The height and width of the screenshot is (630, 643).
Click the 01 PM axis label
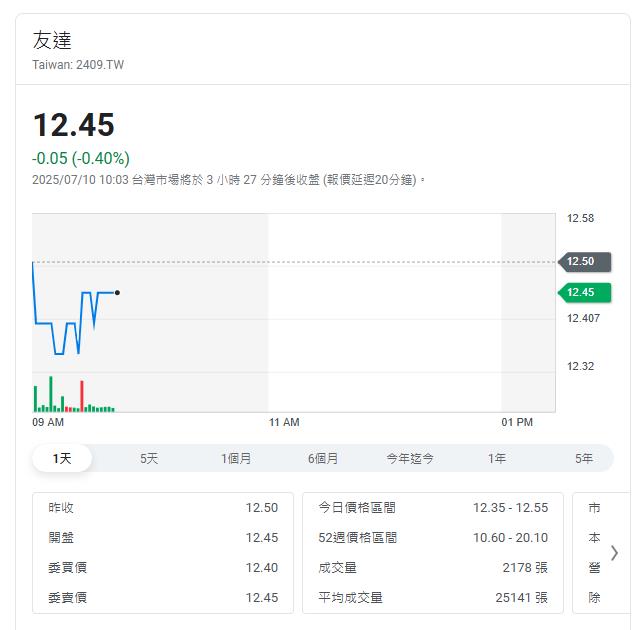tap(517, 422)
